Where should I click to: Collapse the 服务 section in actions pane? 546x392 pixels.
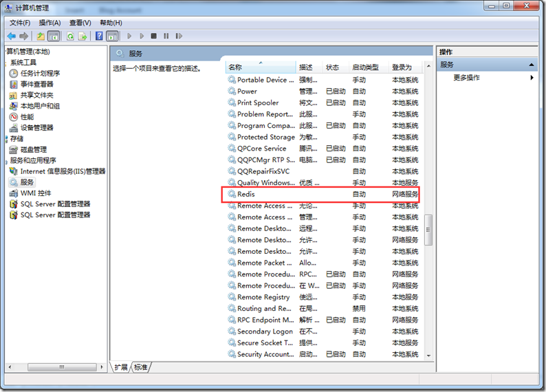point(532,65)
